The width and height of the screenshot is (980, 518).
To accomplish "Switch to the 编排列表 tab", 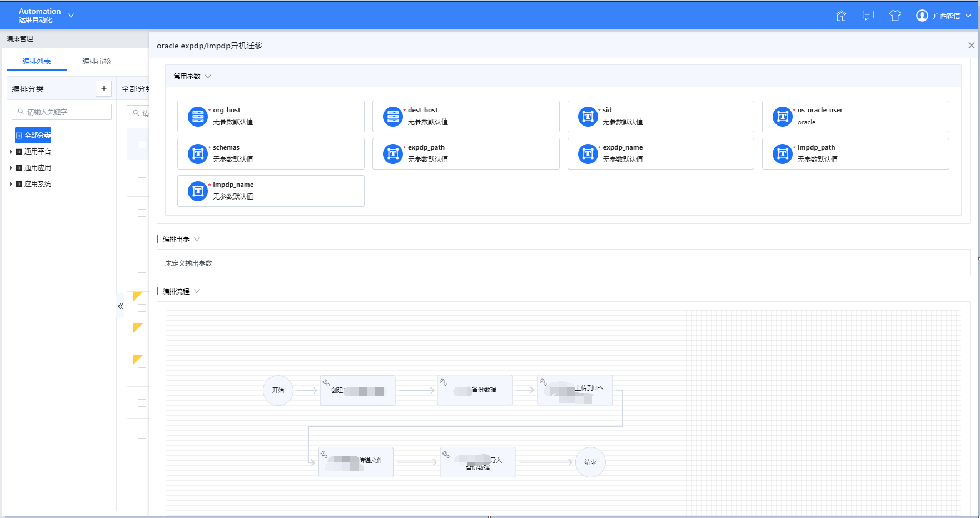I will pyautogui.click(x=37, y=61).
